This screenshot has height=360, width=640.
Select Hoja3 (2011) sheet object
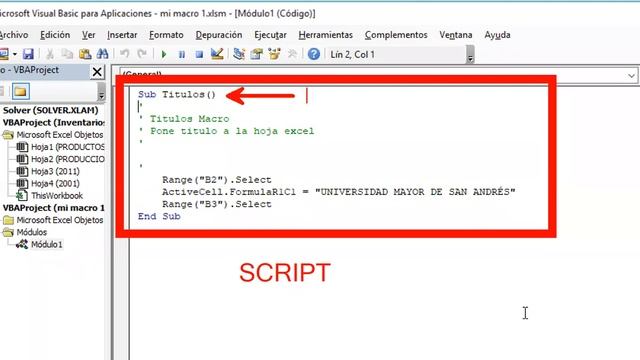tap(48, 171)
